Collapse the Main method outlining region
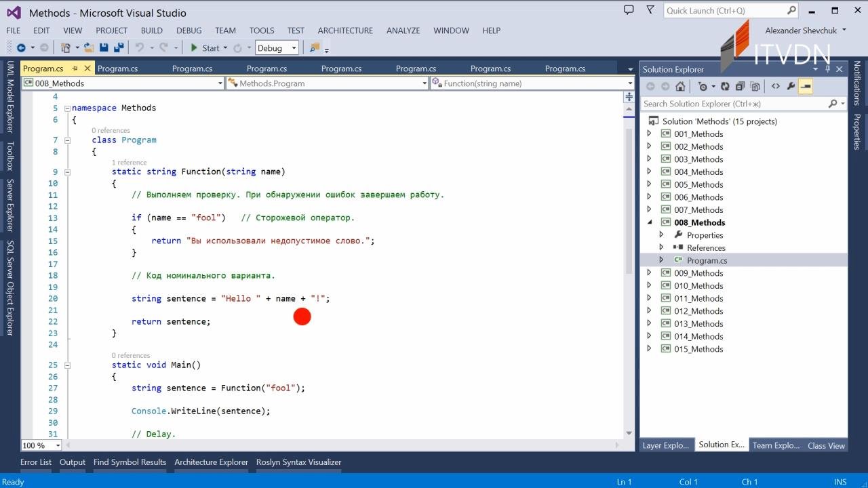 pos(67,365)
